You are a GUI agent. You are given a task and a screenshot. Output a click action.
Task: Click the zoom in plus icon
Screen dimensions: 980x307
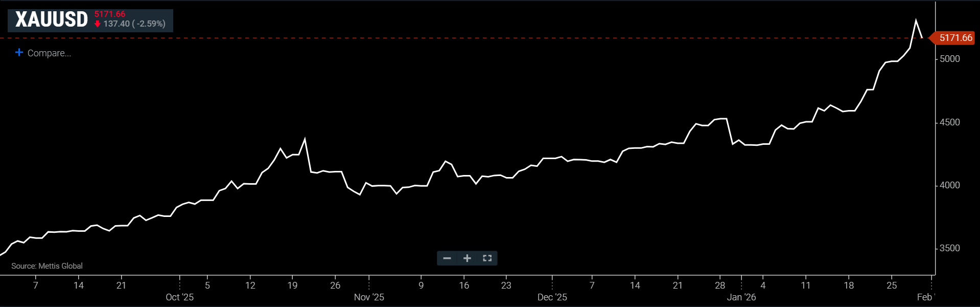coord(467,258)
